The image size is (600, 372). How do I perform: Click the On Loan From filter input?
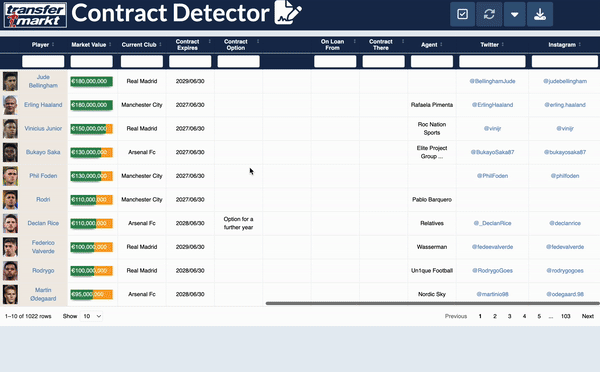335,61
